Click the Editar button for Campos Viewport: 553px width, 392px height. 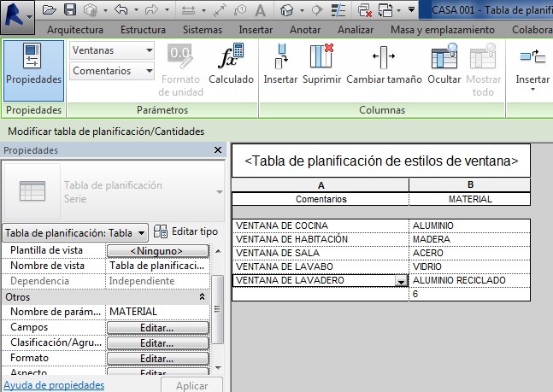point(157,328)
